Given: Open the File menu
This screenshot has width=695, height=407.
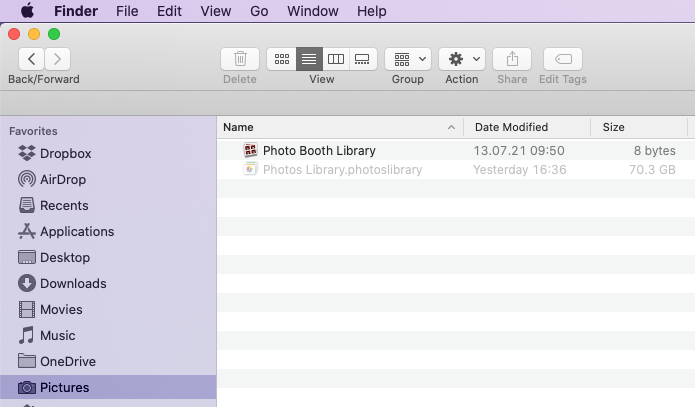Looking at the screenshot, I should [127, 11].
